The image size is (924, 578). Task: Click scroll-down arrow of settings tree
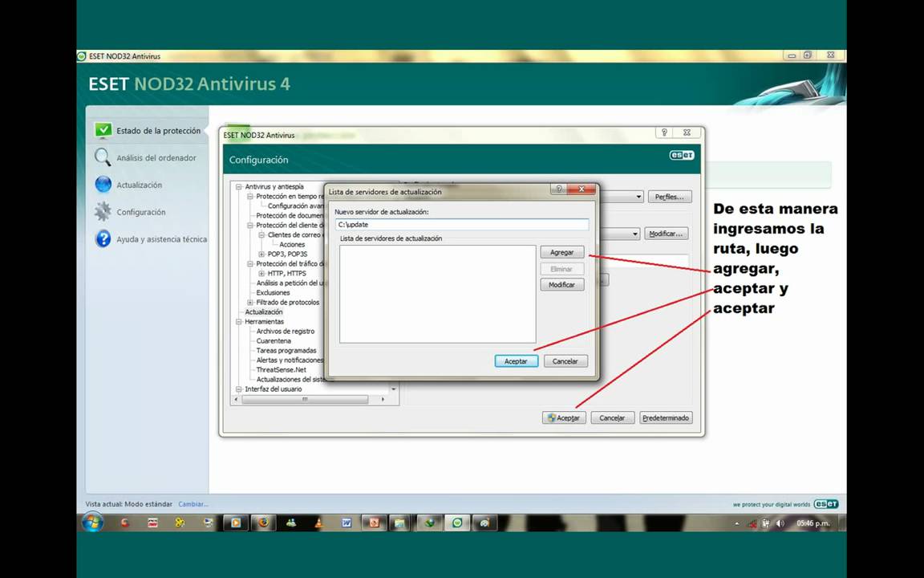pyautogui.click(x=394, y=389)
